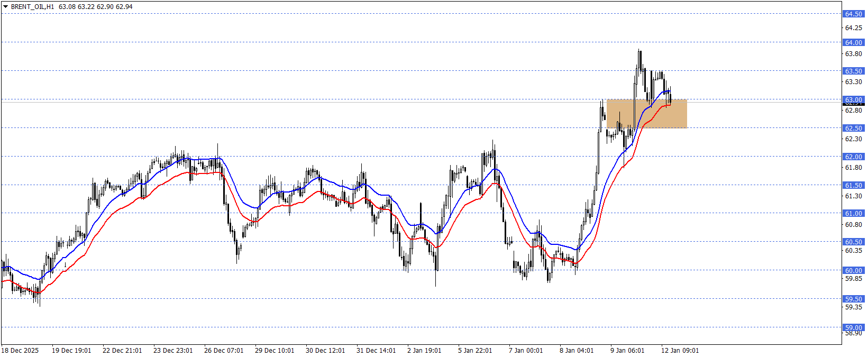Image resolution: width=868 pixels, height=357 pixels.
Task: Click the 63.80 price scale value
Action: point(853,54)
